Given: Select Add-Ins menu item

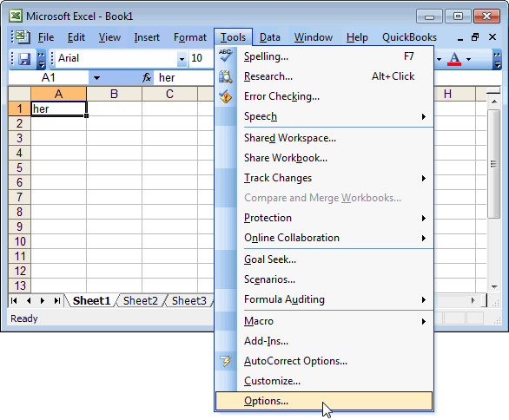Looking at the screenshot, I should [324, 341].
